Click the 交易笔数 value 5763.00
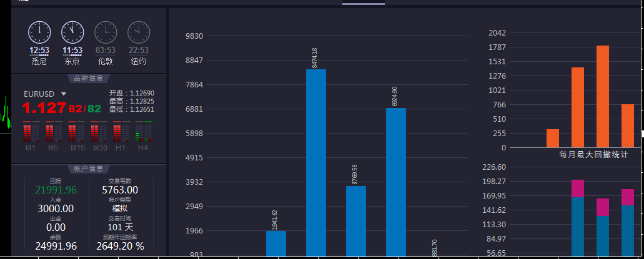The image size is (644, 259). click(x=120, y=190)
